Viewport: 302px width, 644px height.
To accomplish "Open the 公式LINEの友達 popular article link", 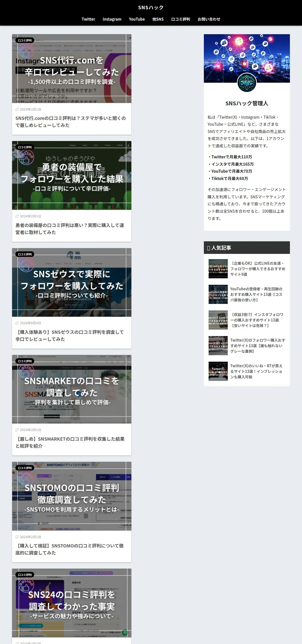I will (258, 269).
